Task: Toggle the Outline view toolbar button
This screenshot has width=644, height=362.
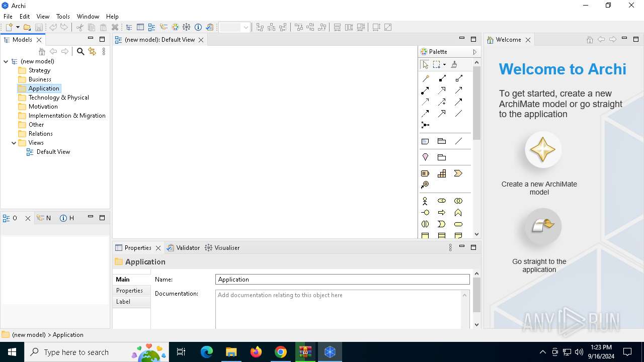Action: 151,27
